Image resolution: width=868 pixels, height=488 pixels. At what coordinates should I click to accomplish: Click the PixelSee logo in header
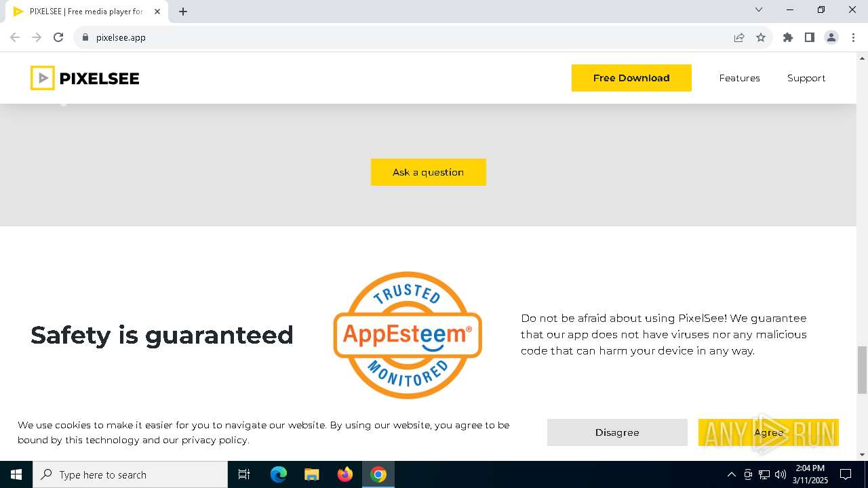85,78
